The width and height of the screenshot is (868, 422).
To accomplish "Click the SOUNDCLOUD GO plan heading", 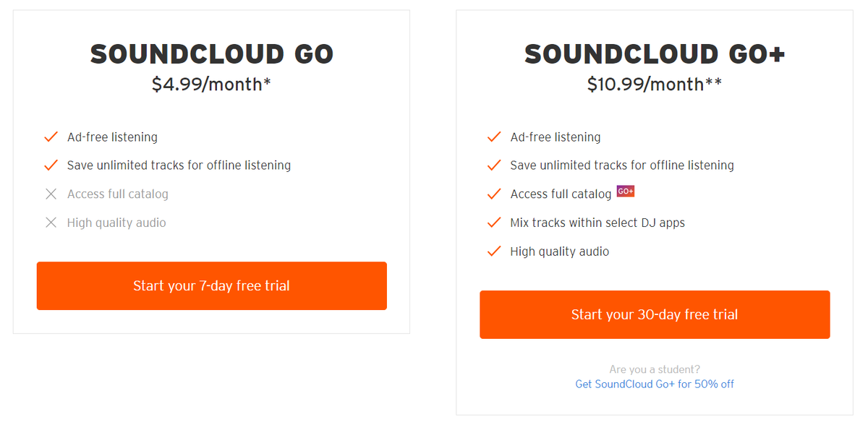I will [x=211, y=54].
